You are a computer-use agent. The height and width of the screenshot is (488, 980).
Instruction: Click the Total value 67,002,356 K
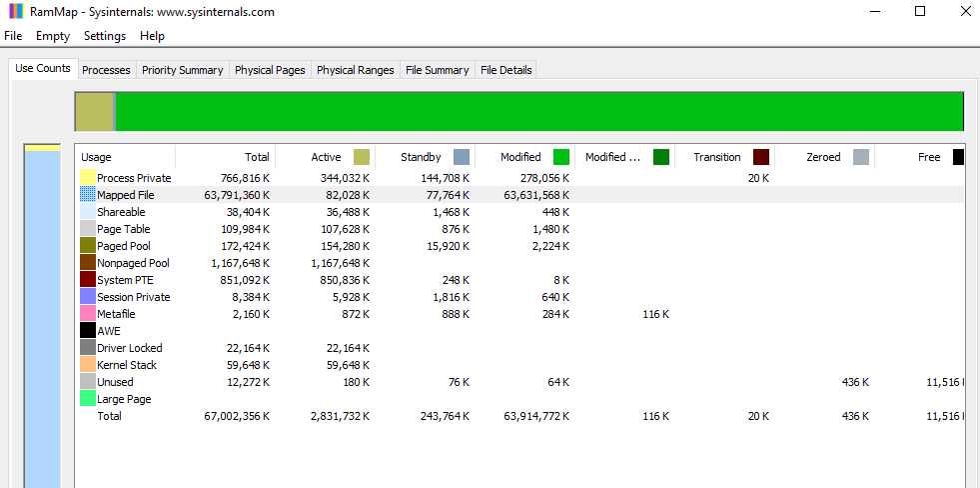[237, 416]
